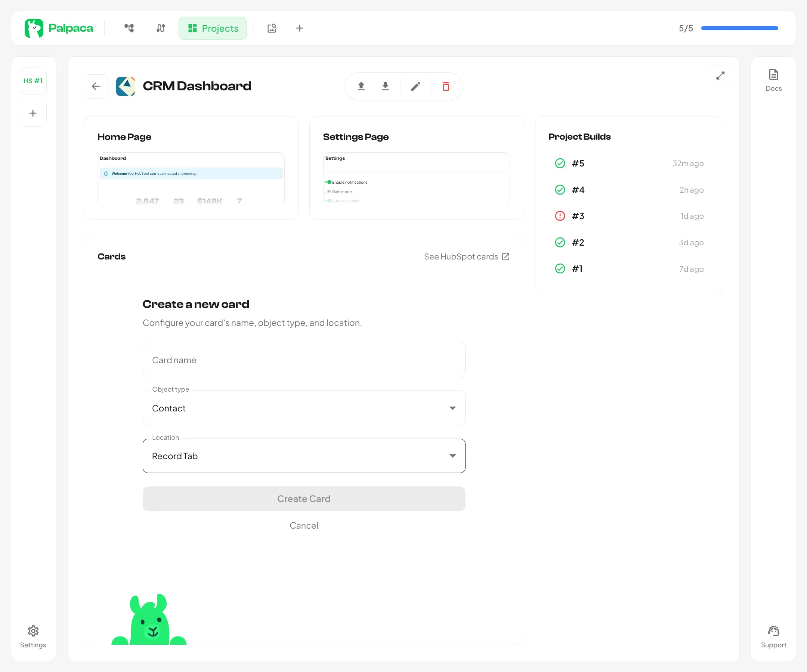The height and width of the screenshot is (672, 807).
Task: Switch to the Projects tab in the header
Action: tap(213, 28)
